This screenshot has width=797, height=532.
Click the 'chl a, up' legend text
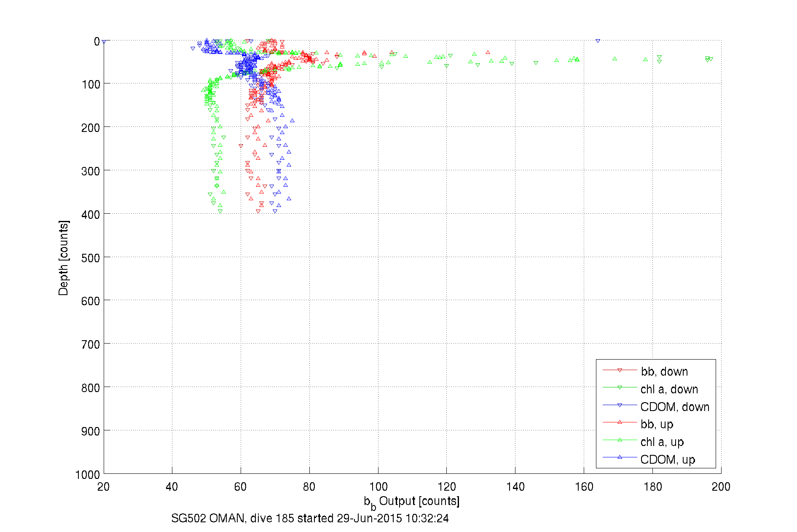pyautogui.click(x=662, y=442)
